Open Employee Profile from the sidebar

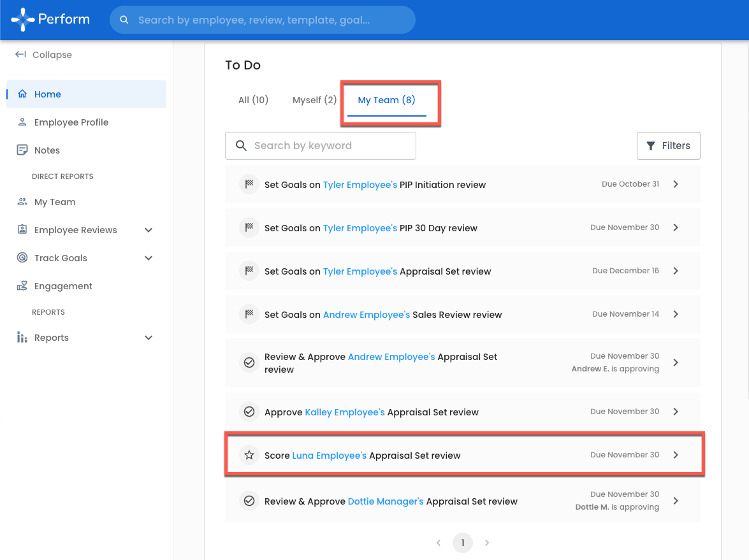(x=71, y=122)
